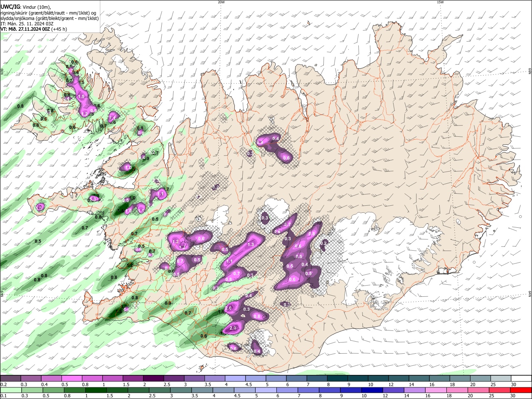Click the header text 'UWC/IG: Vindur (10m),'
532x399 pixels.
point(25,7)
